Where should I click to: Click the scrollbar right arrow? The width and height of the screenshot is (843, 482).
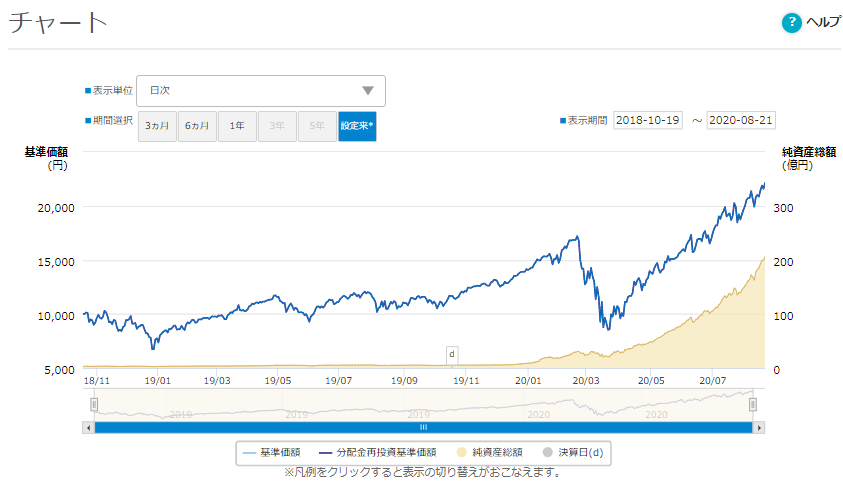coord(759,428)
